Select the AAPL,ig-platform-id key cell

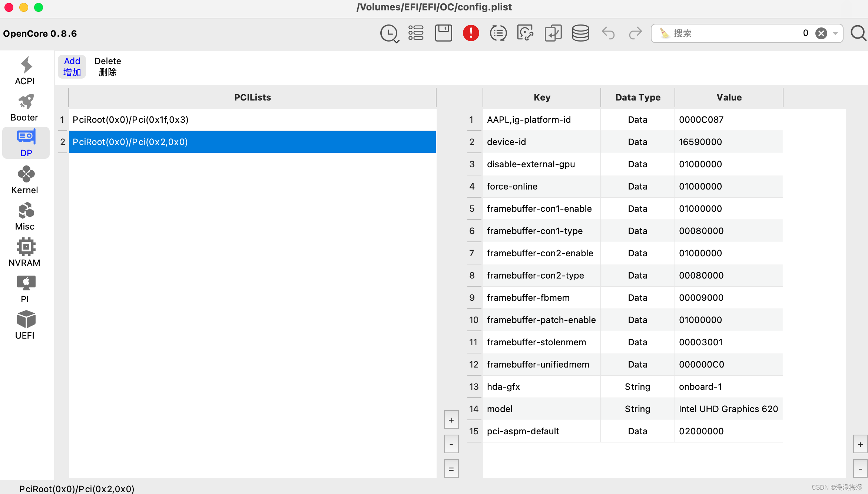[542, 120]
